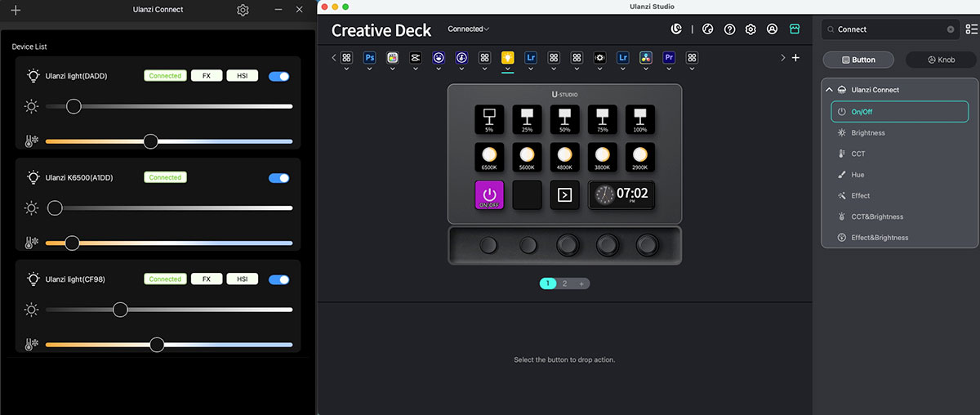Viewport: 980px width, 415px height.
Task: Click the help question mark icon
Action: click(729, 29)
